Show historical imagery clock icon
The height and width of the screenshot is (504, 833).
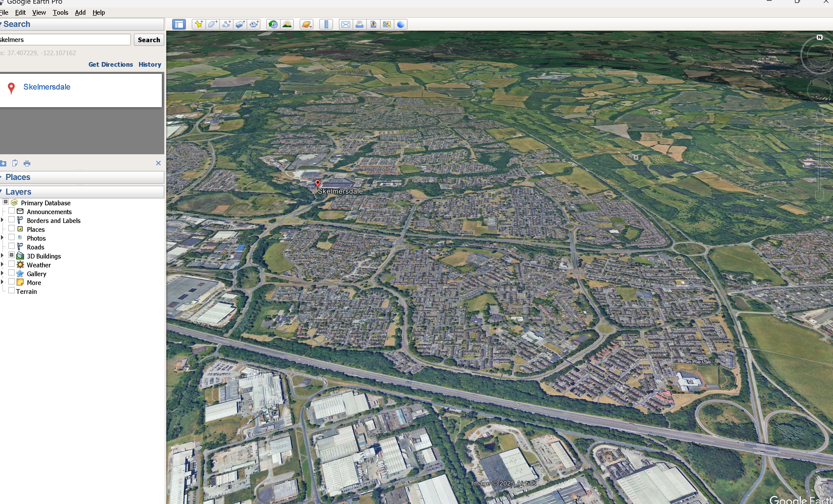coord(273,24)
